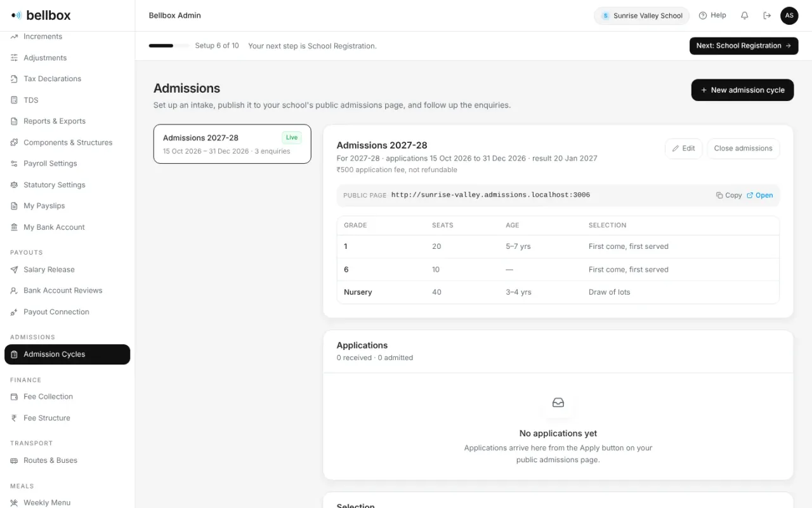Click the Bank Account Reviews icon

14,291
